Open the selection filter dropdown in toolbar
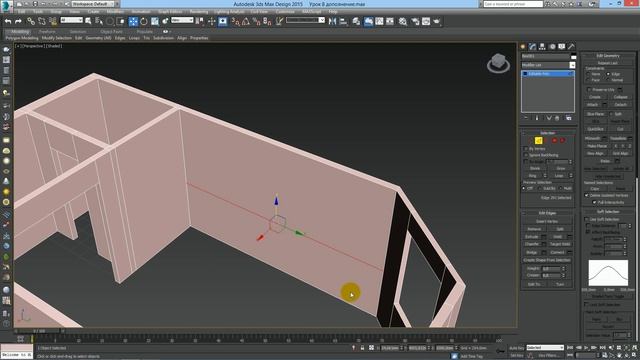This screenshot has height=360, width=640. coord(72,20)
